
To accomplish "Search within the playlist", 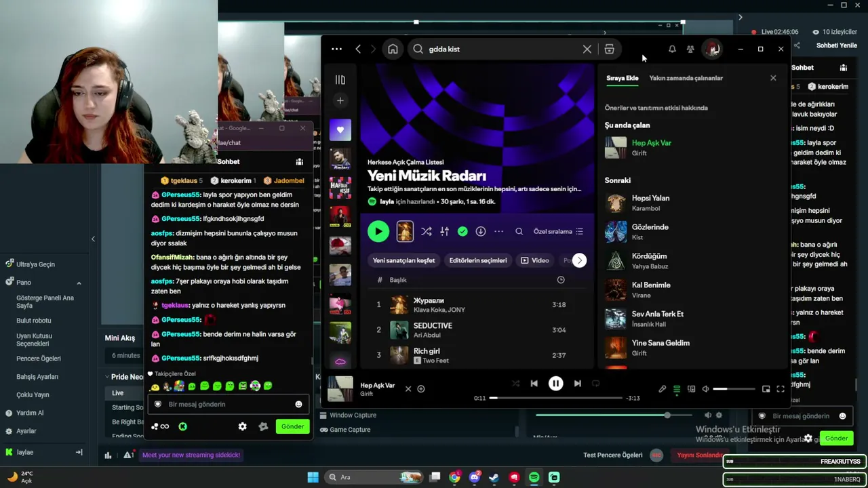I will [x=519, y=231].
